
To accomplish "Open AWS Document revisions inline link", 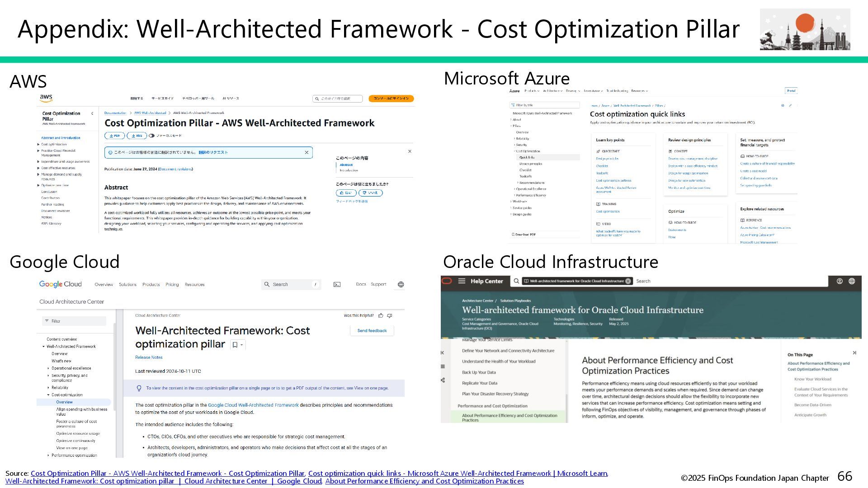I will (175, 169).
